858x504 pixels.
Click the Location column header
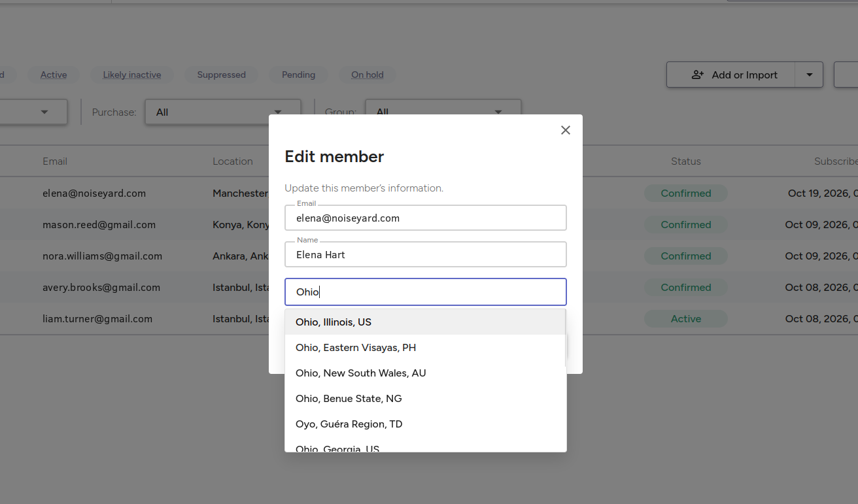pos(233,161)
